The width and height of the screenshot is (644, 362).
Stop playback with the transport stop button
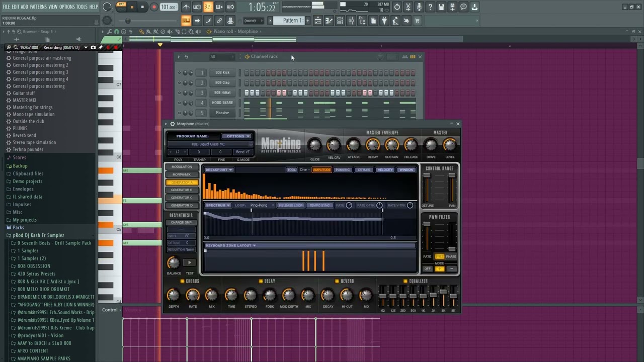143,7
